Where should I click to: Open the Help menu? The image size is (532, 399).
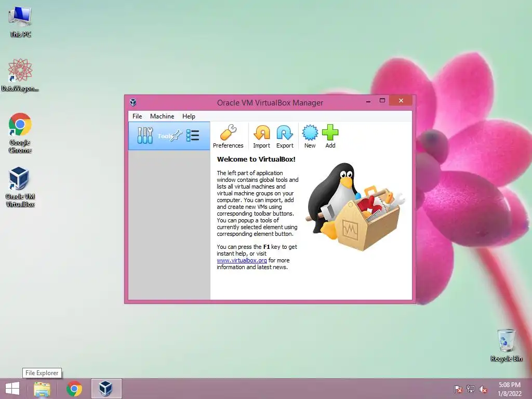[x=189, y=116]
